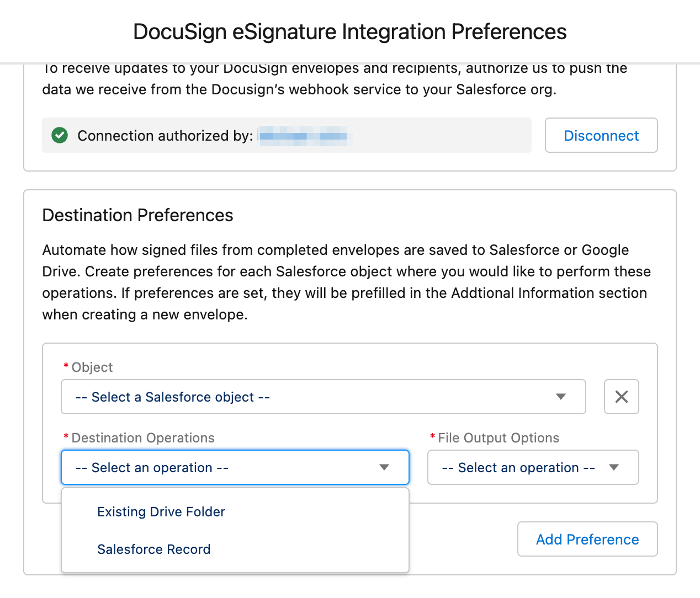Click the required Object field label
This screenshot has width=700, height=598.
pyautogui.click(x=88, y=367)
